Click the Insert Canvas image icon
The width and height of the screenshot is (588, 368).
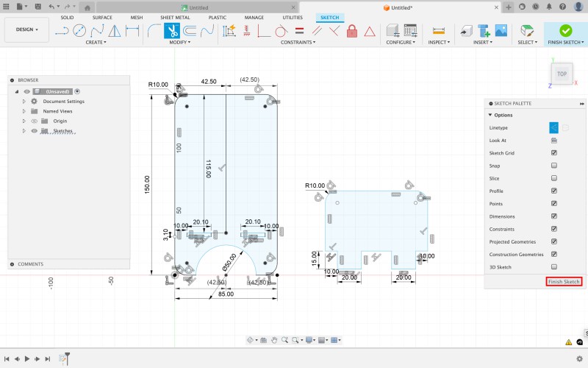501,31
